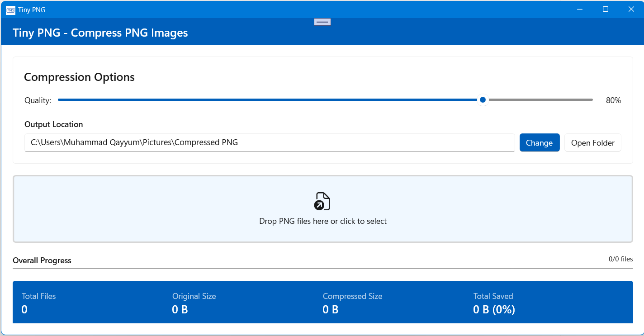This screenshot has height=336, width=644.
Task: Minimize the Tiny PNG window
Action: pyautogui.click(x=579, y=9)
